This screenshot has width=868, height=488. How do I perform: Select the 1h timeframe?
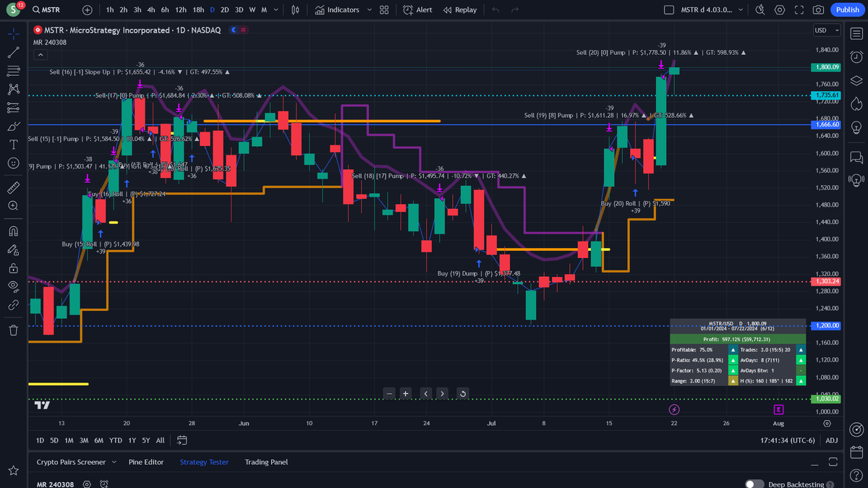click(110, 10)
